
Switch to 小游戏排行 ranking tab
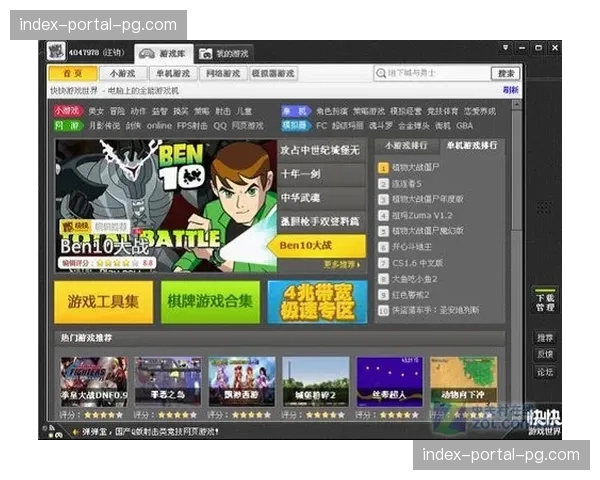point(406,145)
